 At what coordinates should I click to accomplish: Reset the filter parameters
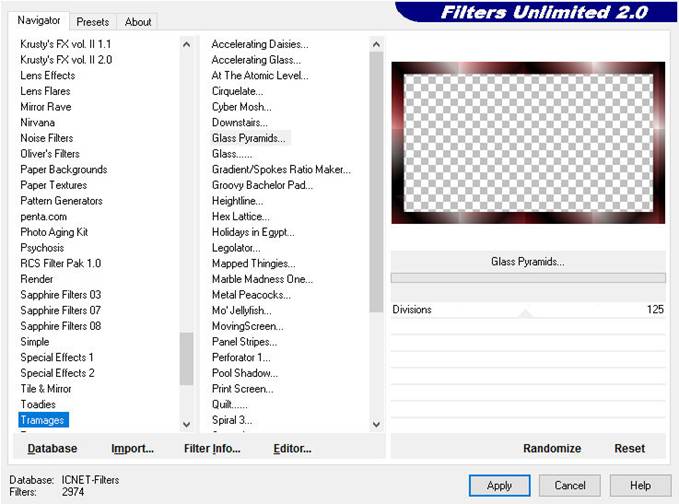coord(629,448)
